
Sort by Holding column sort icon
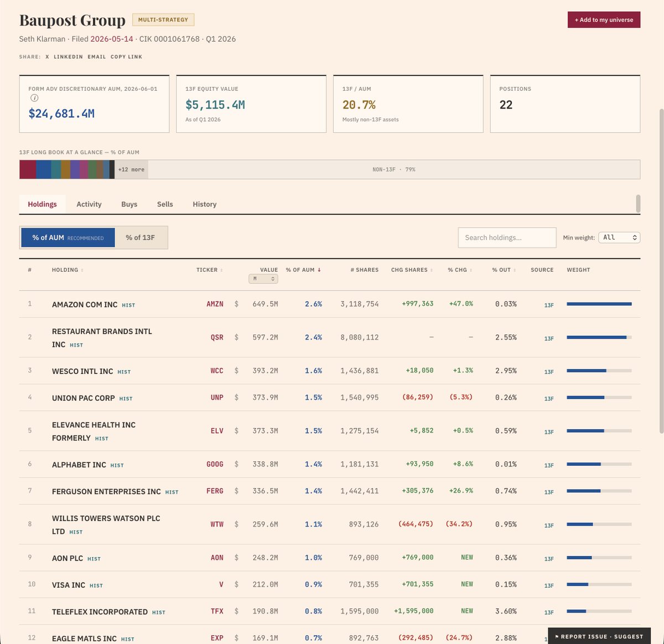click(82, 270)
